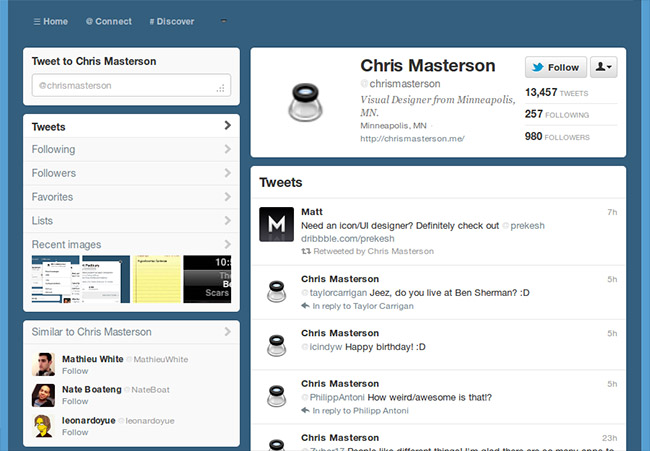Click chevron next to Favorites row
This screenshot has height=451, width=650.
[x=228, y=196]
